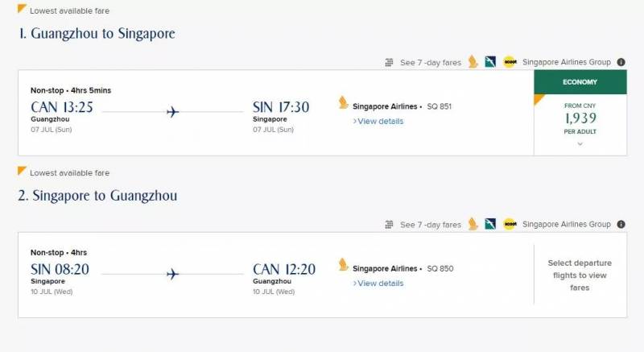This screenshot has height=352, width=644.
Task: Click the calendar icon for Guangzhou to Singapore fares
Action: 390,63
